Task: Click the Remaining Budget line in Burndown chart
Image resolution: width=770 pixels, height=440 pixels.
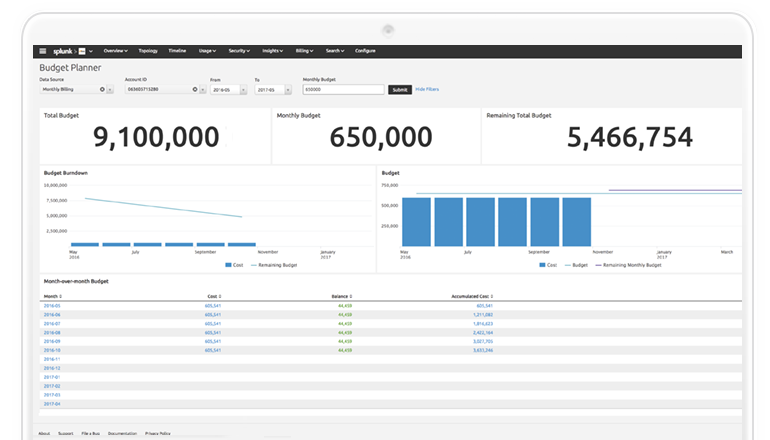Action: tap(164, 207)
